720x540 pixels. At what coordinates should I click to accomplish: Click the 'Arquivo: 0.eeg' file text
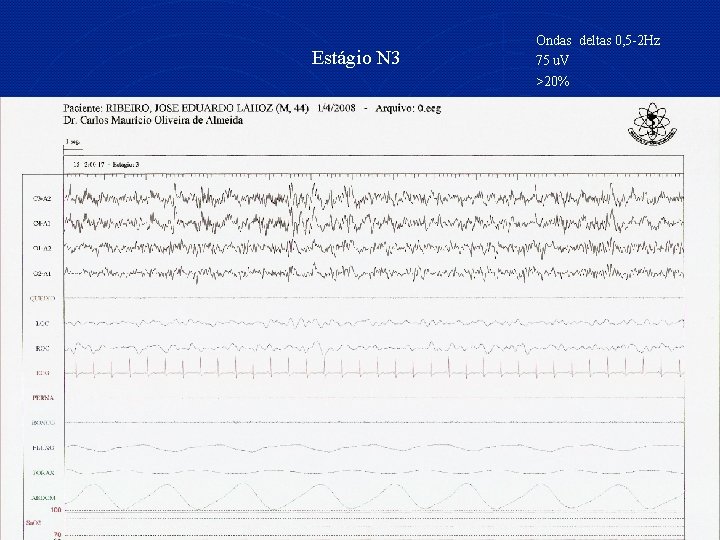coord(408,108)
